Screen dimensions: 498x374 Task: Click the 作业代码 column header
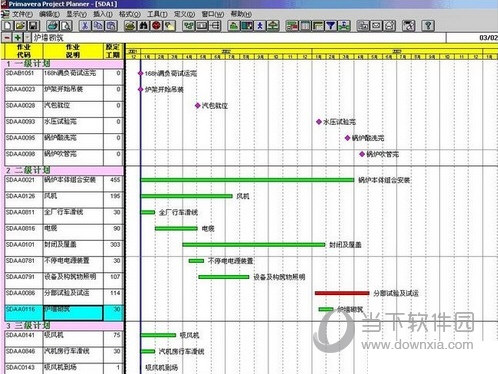[x=24, y=51]
